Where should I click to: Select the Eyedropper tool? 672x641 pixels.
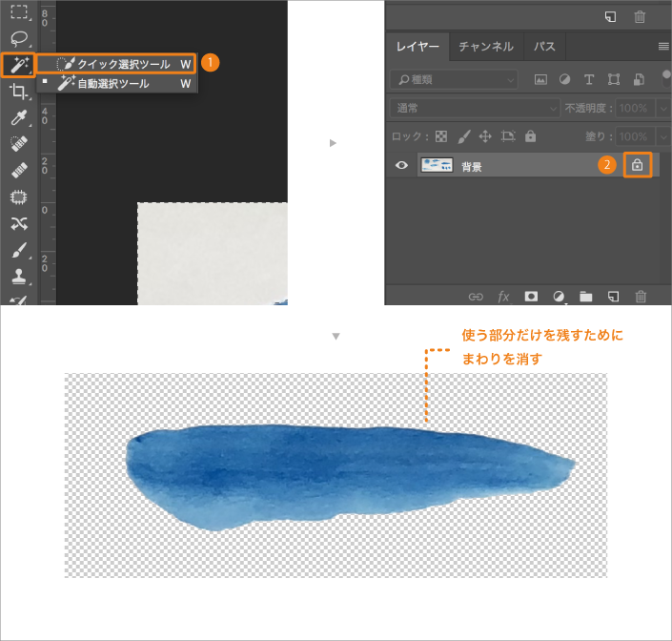[x=19, y=117]
